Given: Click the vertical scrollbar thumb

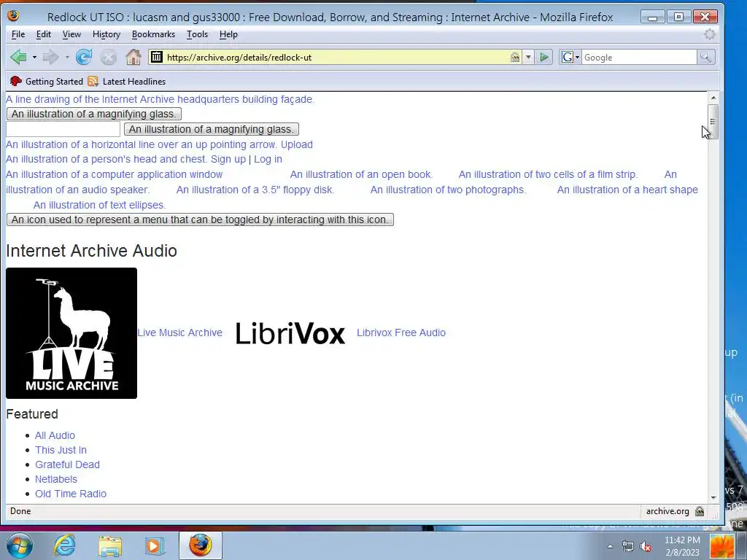Looking at the screenshot, I should click(x=713, y=122).
